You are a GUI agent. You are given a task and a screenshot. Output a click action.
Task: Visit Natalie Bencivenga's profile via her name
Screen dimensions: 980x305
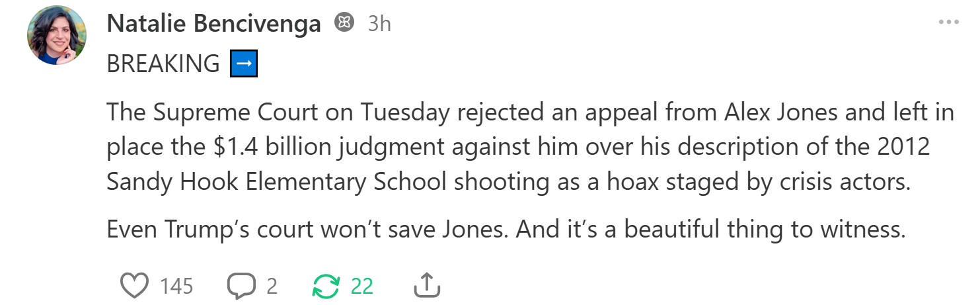[213, 24]
